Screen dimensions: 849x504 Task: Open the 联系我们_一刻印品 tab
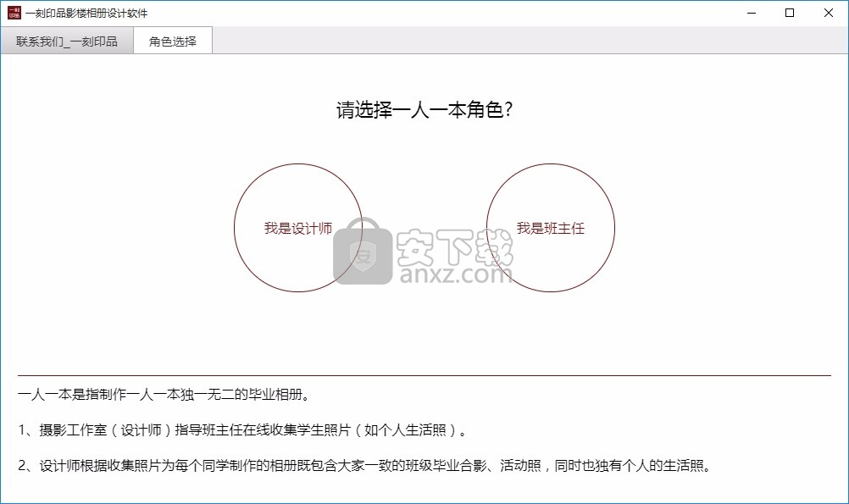(x=67, y=41)
